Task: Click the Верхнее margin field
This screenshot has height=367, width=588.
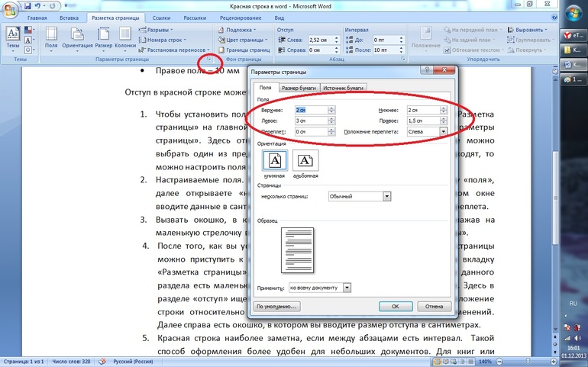Action: 312,110
